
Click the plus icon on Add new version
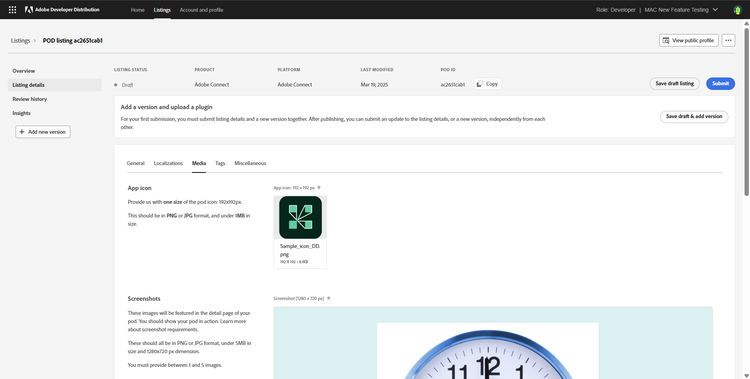[22, 132]
